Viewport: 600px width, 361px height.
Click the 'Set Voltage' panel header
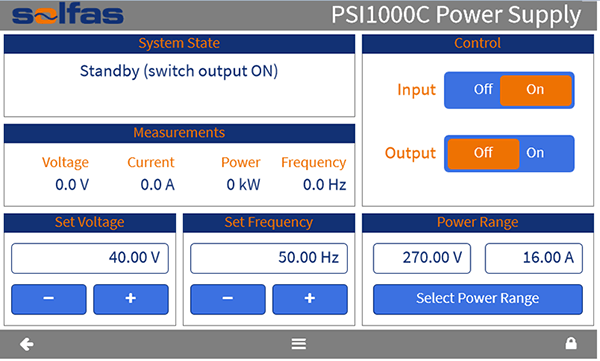[x=90, y=222]
